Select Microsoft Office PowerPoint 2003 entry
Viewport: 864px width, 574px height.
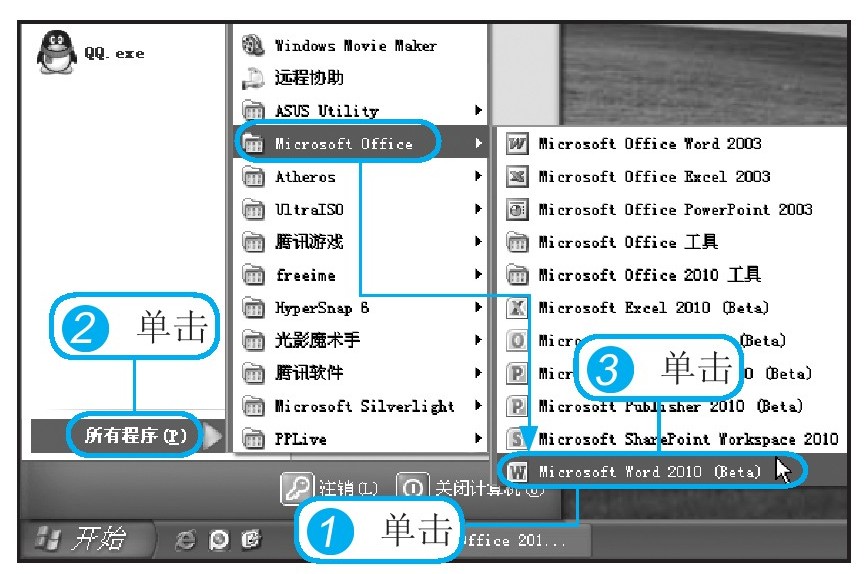click(672, 209)
